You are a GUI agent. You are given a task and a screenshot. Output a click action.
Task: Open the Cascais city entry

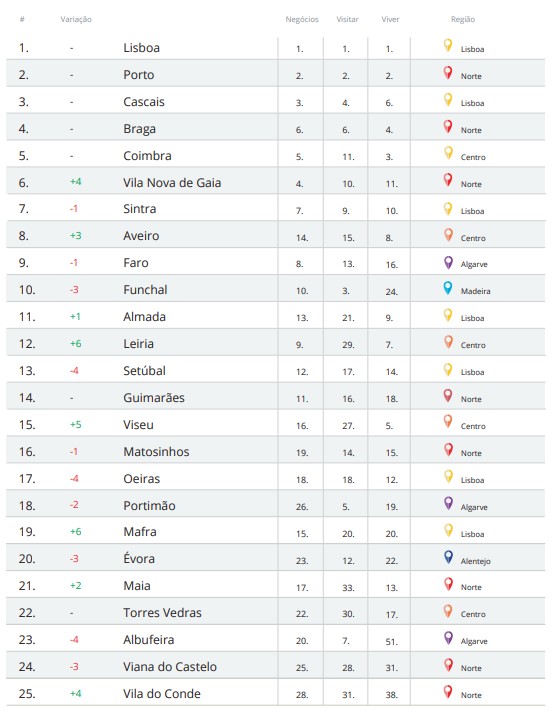[144, 102]
